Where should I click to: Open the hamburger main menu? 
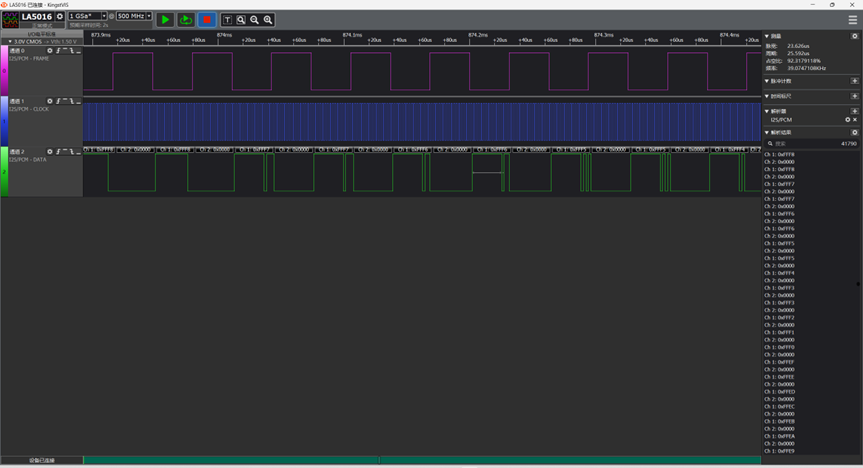click(853, 20)
